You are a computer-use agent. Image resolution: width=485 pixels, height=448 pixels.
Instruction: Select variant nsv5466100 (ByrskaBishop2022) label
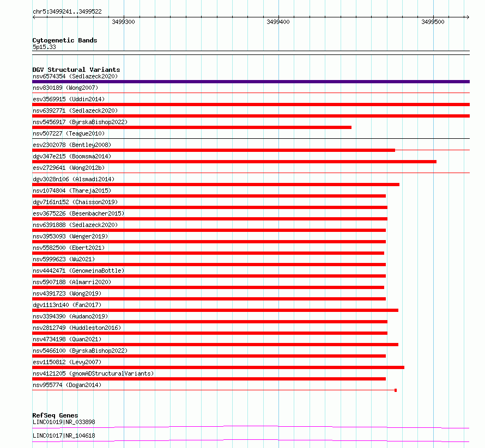(x=80, y=351)
